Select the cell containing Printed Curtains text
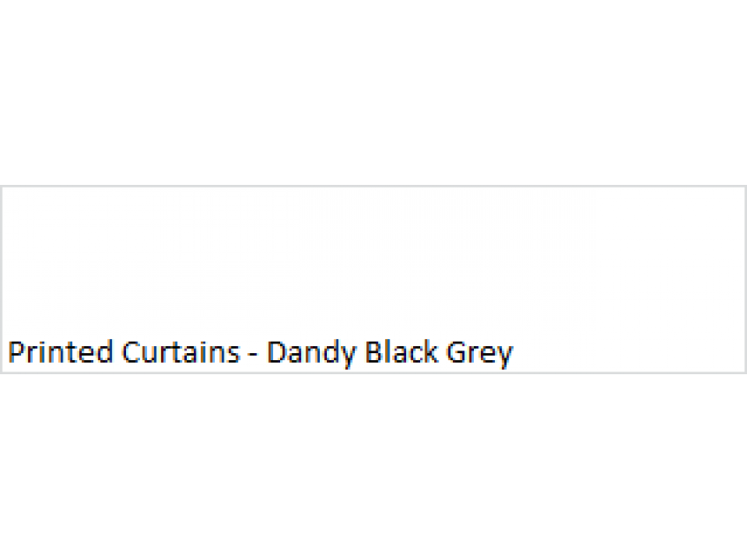The image size is (747, 560). [373, 279]
